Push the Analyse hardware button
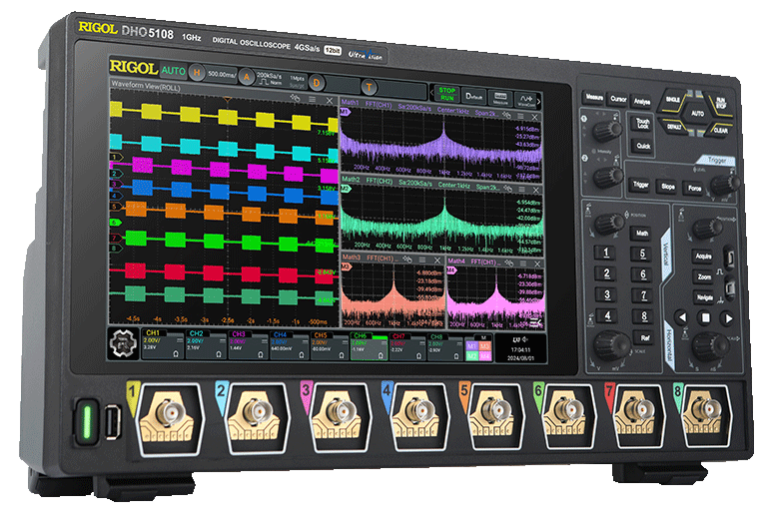 (x=642, y=102)
